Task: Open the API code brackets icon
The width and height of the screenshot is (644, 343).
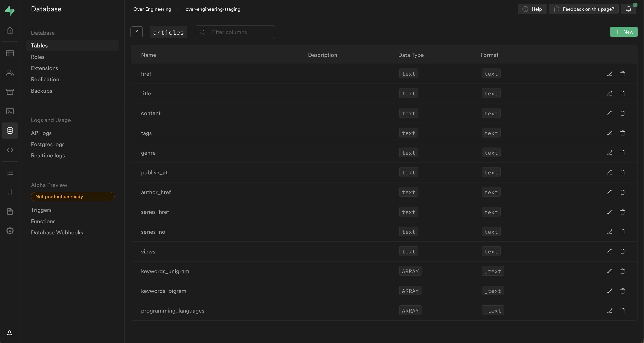Action: pyautogui.click(x=10, y=150)
